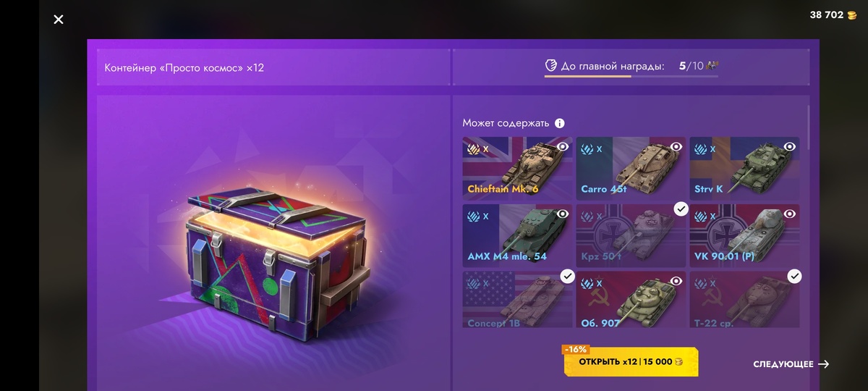This screenshot has height=391, width=868.
Task: Preview Strv K with eye icon
Action: (x=790, y=146)
